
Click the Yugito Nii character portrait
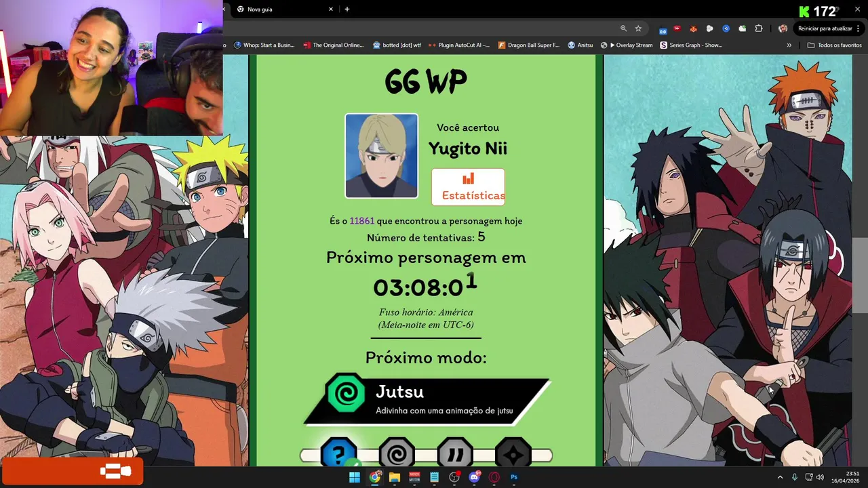click(381, 156)
